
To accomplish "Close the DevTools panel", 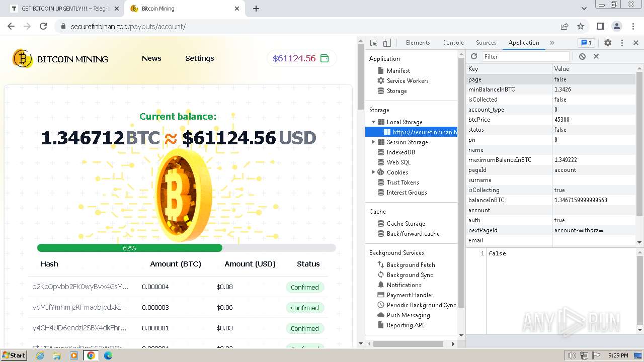I will (x=636, y=43).
